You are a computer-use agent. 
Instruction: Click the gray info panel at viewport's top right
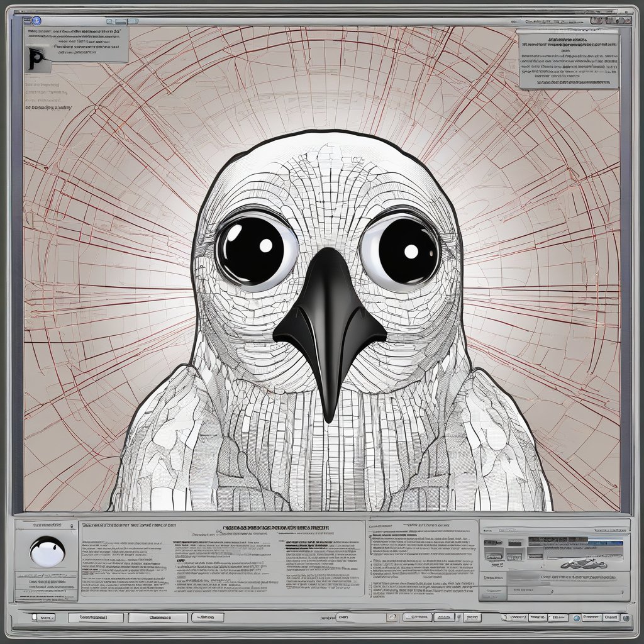(569, 58)
